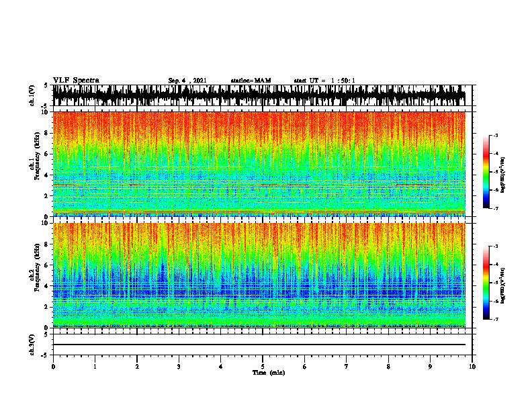
Task: Click the "8" minute tick label
Action: coord(388,367)
